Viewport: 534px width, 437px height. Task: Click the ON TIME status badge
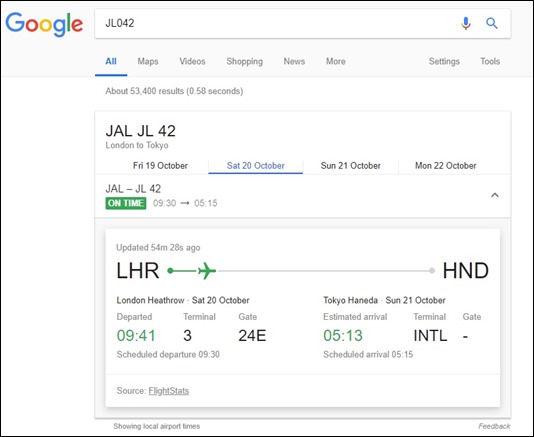pyautogui.click(x=126, y=203)
